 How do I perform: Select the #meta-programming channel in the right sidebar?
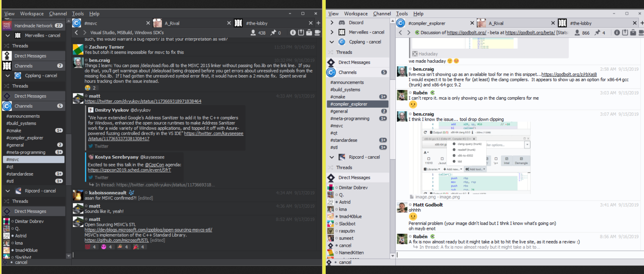pyautogui.click(x=358, y=119)
